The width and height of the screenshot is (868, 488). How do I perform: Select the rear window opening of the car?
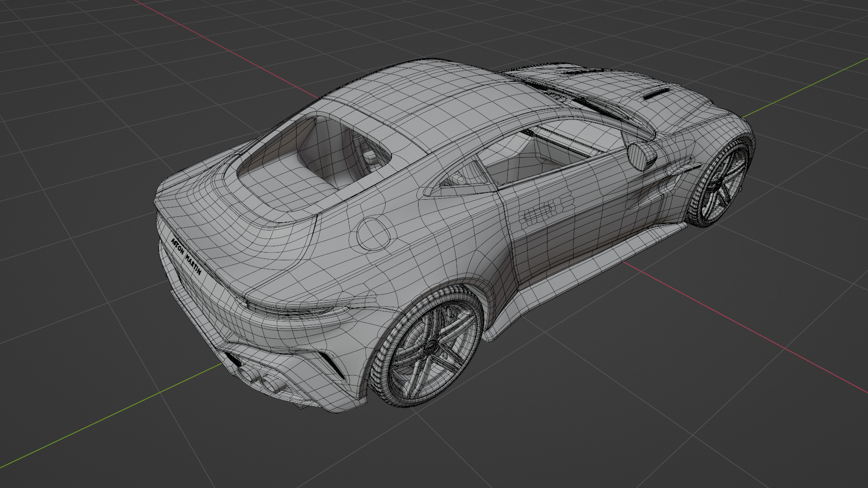(314, 153)
